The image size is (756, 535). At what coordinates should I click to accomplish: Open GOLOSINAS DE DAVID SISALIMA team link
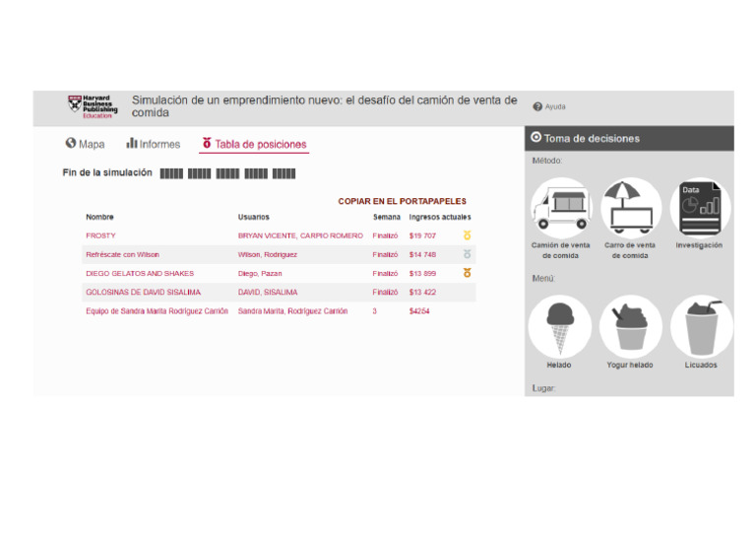click(143, 292)
